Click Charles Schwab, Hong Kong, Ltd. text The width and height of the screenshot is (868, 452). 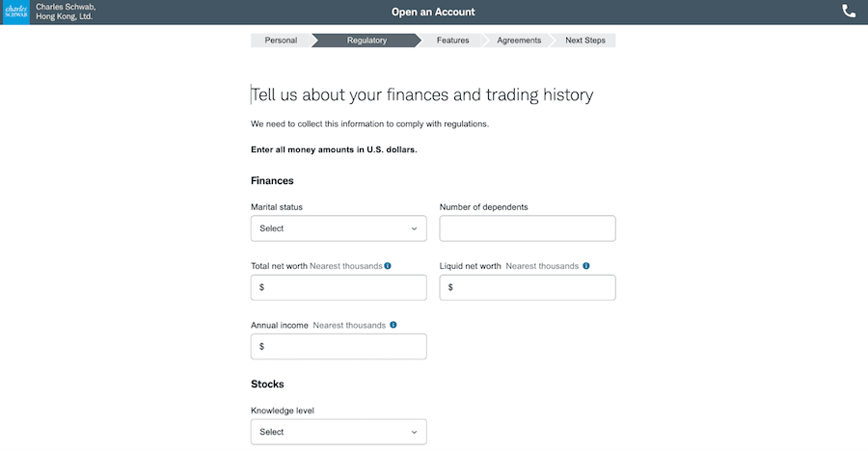point(65,12)
